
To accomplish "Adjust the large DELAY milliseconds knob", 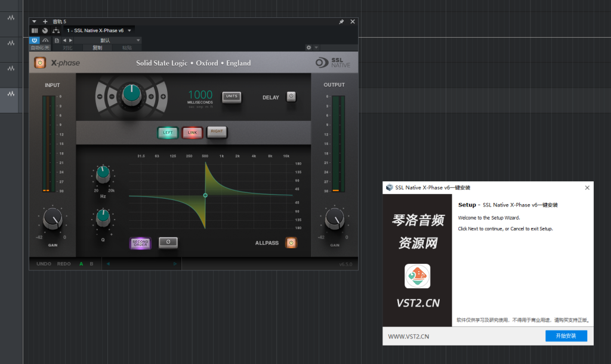I will [132, 95].
